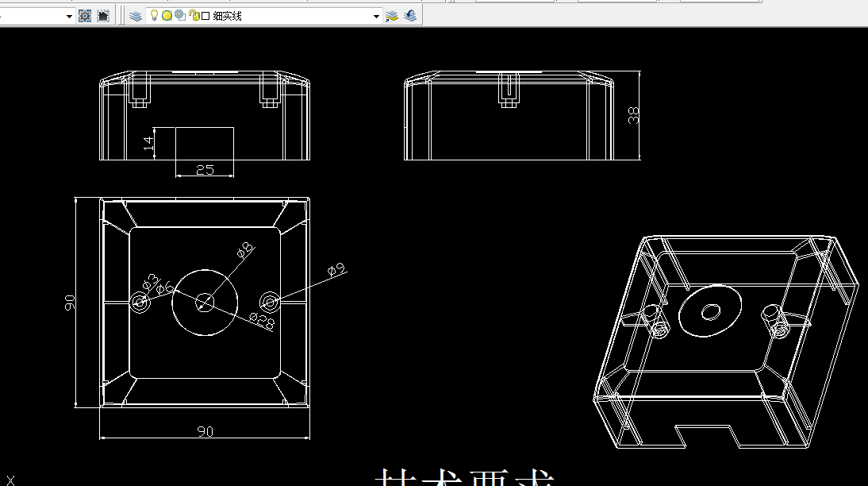
Task: Select the Ø28 diameter label
Action: point(262,320)
